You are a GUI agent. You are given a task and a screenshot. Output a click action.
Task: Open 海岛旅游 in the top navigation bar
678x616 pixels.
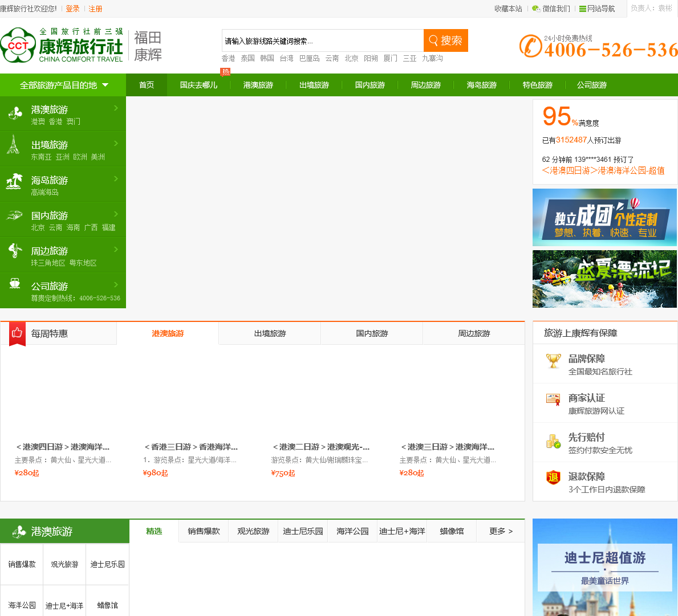482,85
